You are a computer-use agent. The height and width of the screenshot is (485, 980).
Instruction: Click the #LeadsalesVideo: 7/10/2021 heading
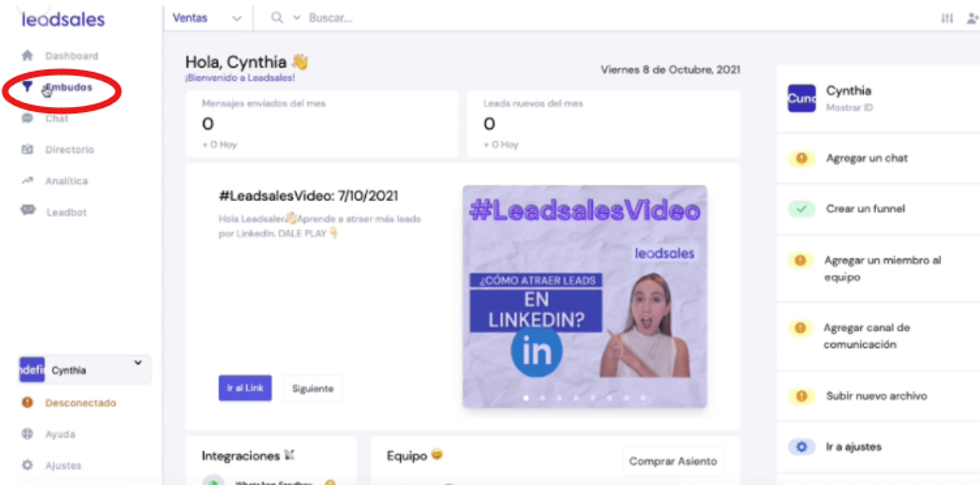click(308, 196)
